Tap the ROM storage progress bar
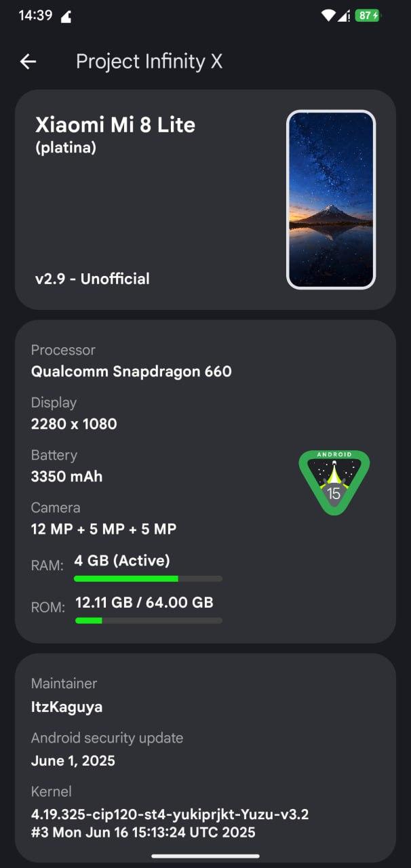 (x=148, y=620)
